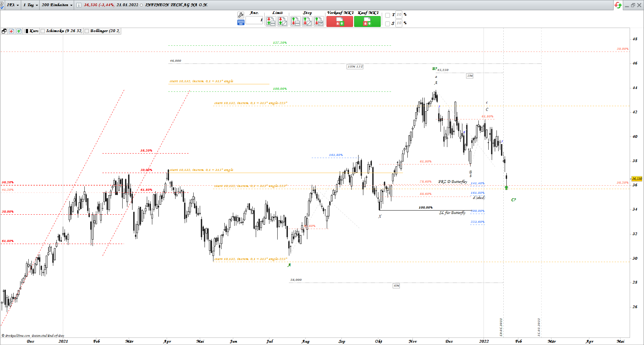
Task: Click the first Stop order icon
Action: [295, 21]
